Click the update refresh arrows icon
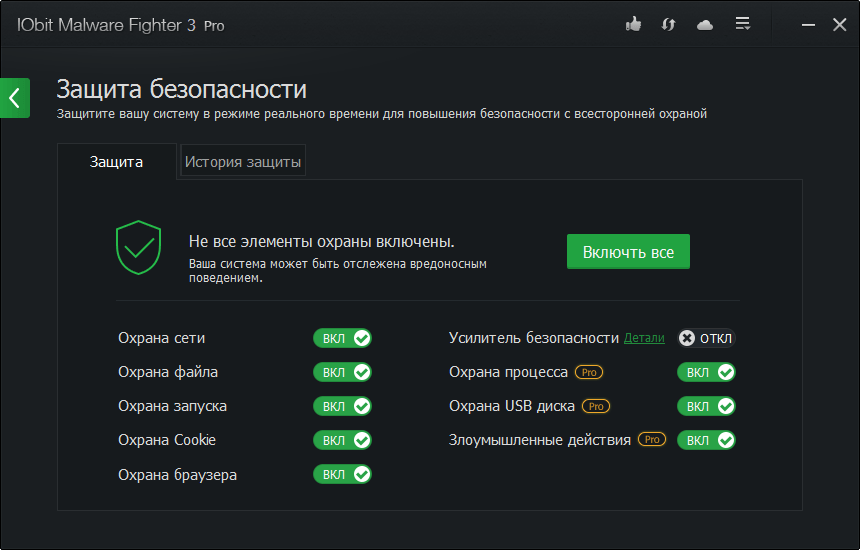Viewport: 860px width, 550px height. (x=669, y=24)
